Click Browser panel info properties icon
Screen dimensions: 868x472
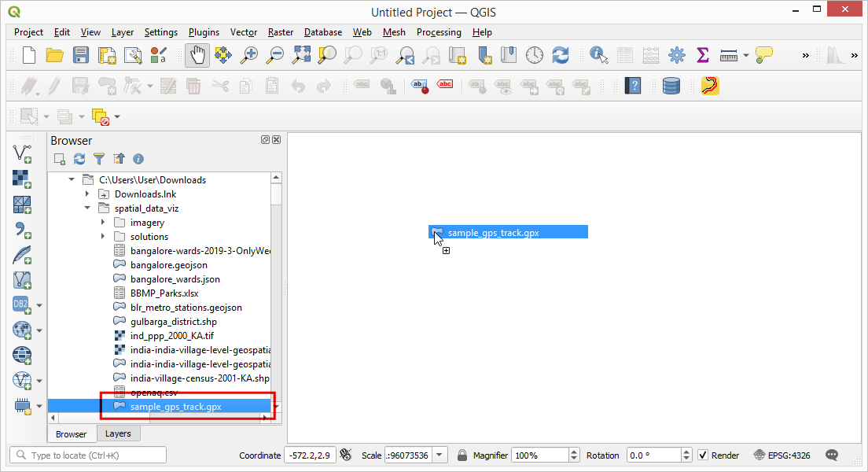click(138, 159)
